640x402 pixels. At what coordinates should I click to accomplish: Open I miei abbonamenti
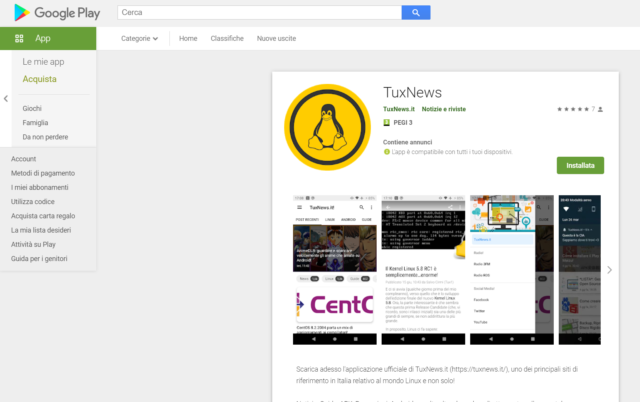point(40,187)
